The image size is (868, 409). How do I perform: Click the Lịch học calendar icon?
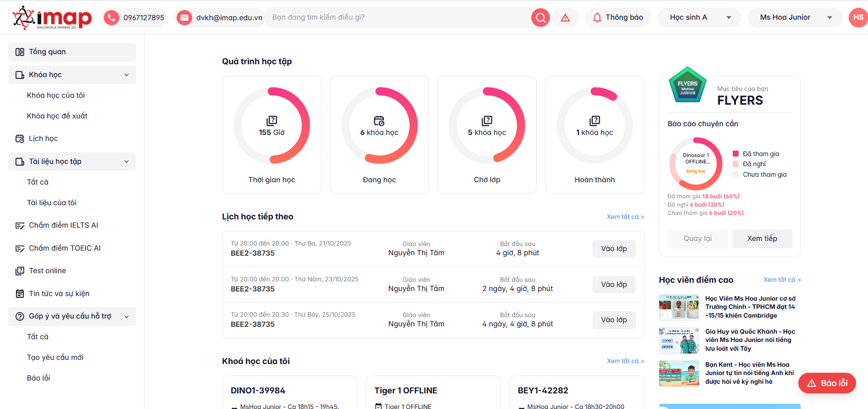tap(20, 139)
